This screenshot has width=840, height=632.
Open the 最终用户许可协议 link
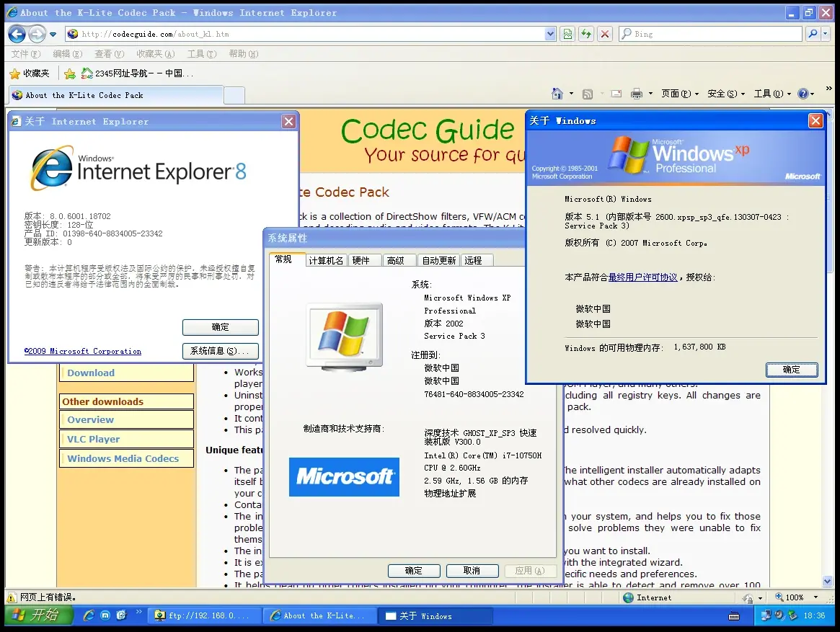click(x=643, y=277)
